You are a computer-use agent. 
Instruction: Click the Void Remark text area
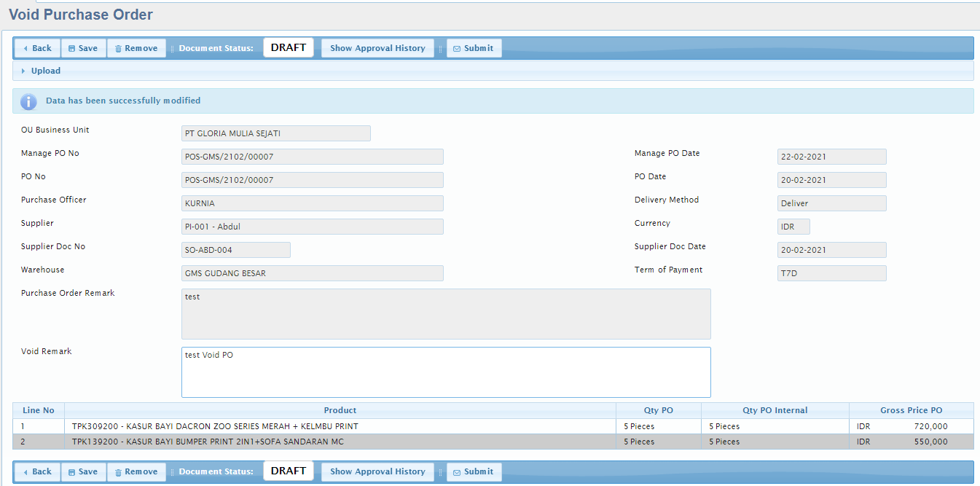tap(446, 372)
